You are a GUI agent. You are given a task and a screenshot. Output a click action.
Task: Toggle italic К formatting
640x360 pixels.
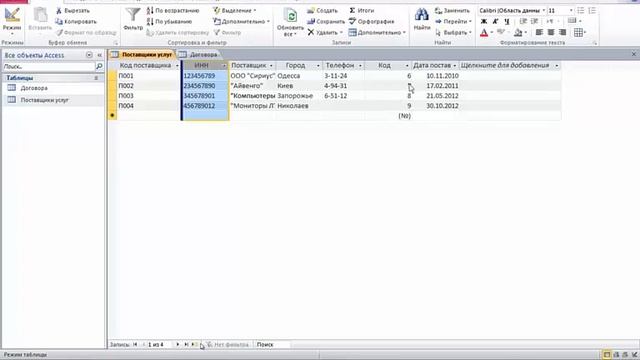pos(496,21)
